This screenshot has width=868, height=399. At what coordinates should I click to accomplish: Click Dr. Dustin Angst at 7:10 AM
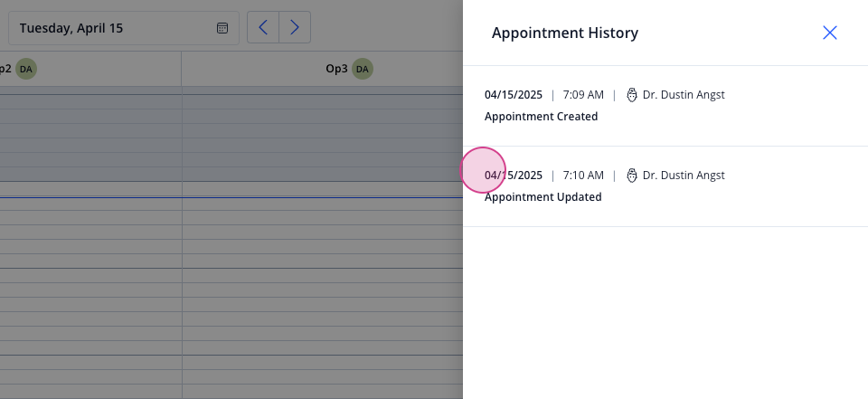(x=684, y=176)
